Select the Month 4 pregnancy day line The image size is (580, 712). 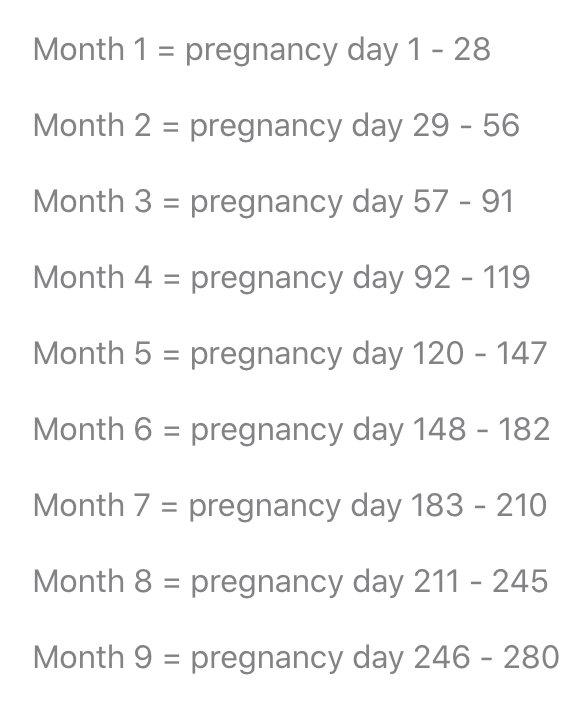[x=282, y=277]
